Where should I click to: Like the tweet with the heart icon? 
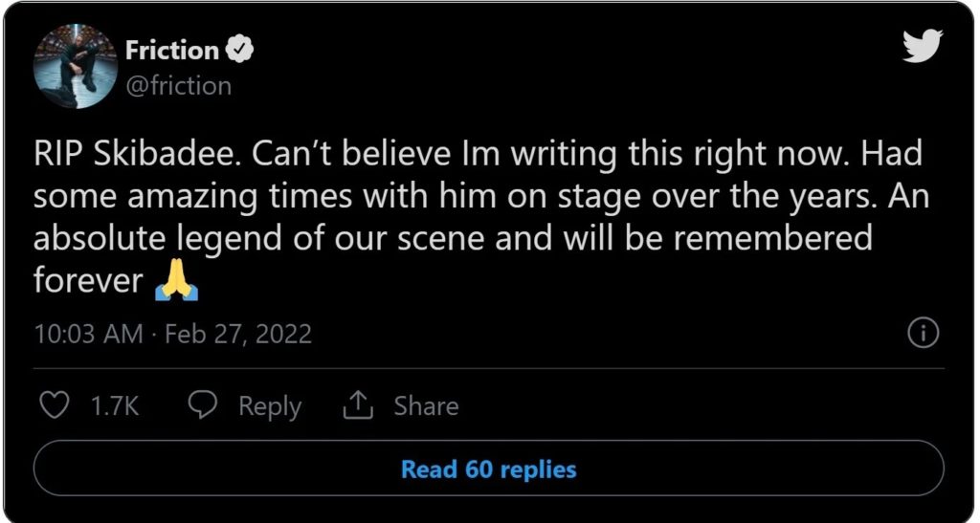pyautogui.click(x=56, y=405)
